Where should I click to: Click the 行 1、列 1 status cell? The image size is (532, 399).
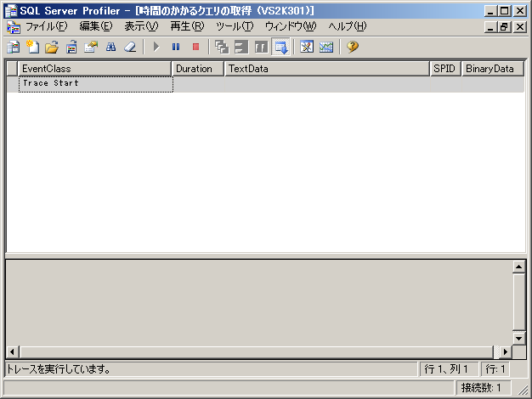(449, 368)
